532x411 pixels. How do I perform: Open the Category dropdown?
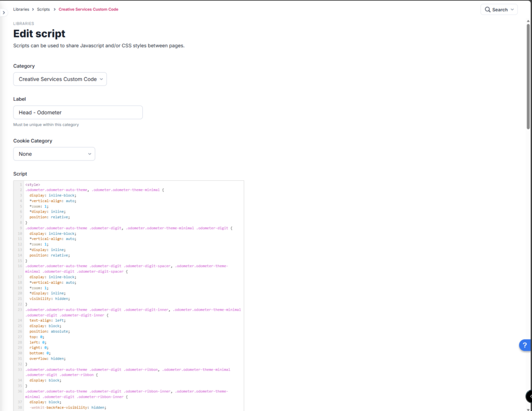pyautogui.click(x=60, y=79)
